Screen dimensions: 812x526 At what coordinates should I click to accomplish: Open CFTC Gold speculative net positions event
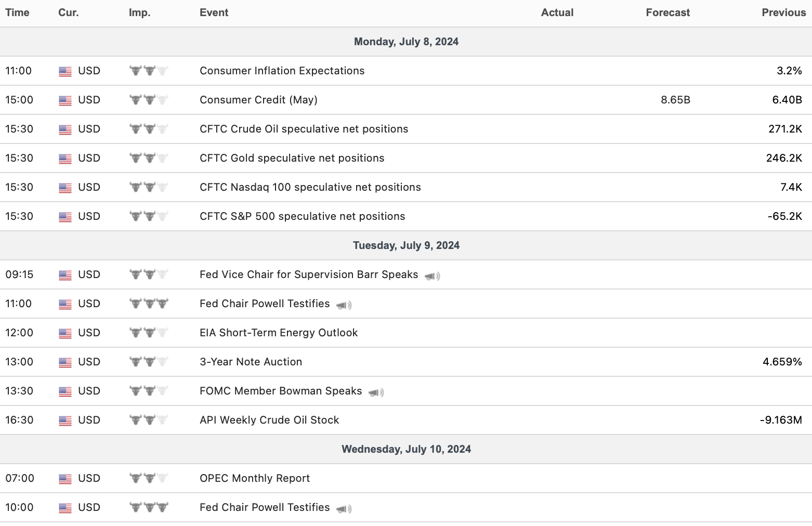coord(292,158)
